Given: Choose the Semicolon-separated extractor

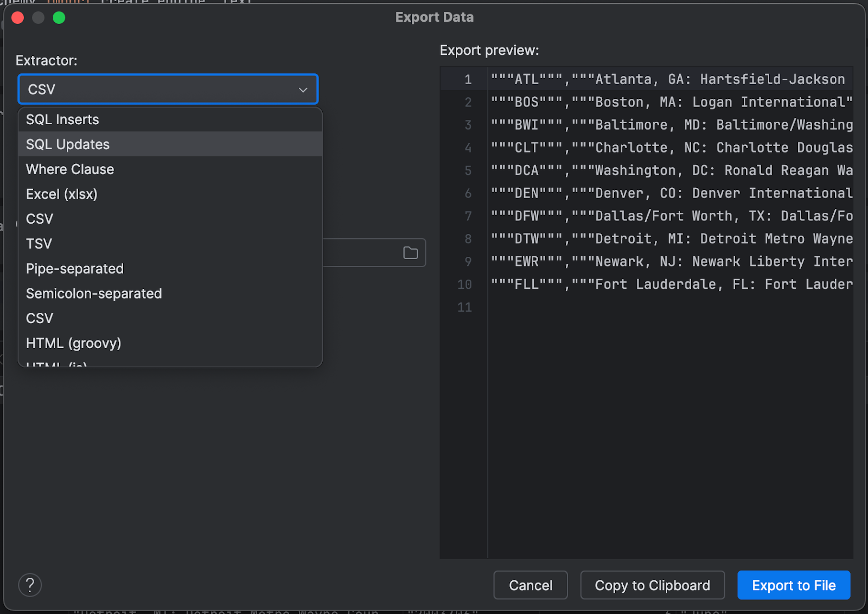Looking at the screenshot, I should point(94,294).
